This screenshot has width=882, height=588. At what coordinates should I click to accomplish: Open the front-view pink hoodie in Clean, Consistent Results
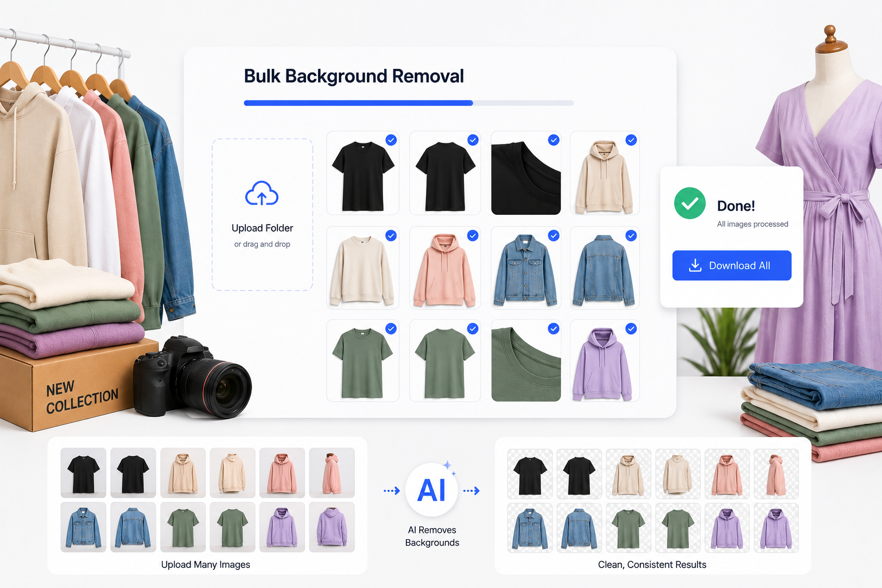coord(727,474)
